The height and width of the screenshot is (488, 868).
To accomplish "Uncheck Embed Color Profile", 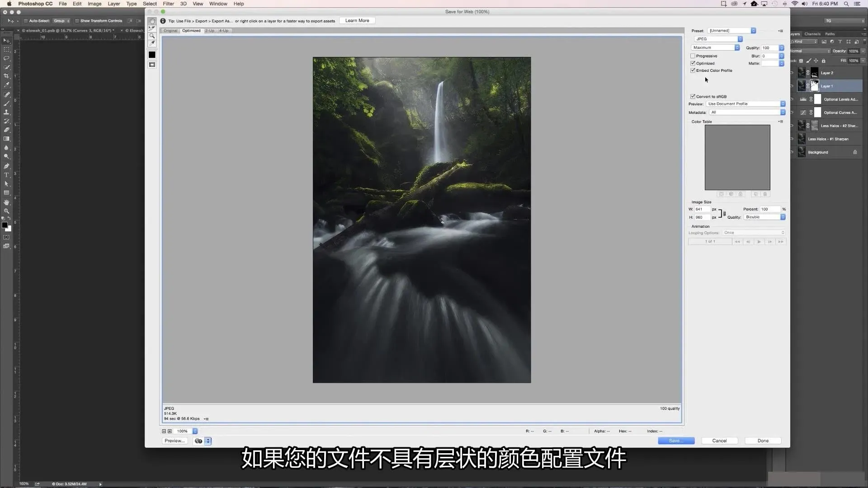I will 693,70.
